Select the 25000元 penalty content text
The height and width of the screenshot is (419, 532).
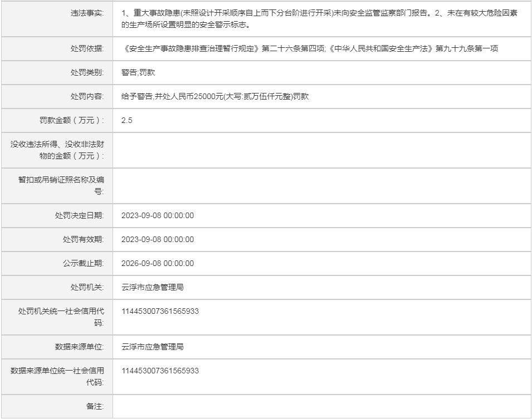tap(215, 97)
